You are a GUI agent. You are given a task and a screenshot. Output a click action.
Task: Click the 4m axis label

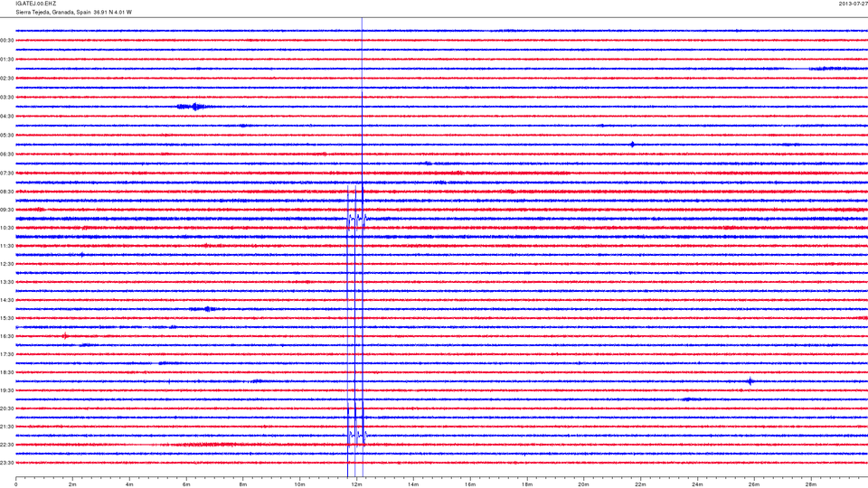click(x=129, y=484)
